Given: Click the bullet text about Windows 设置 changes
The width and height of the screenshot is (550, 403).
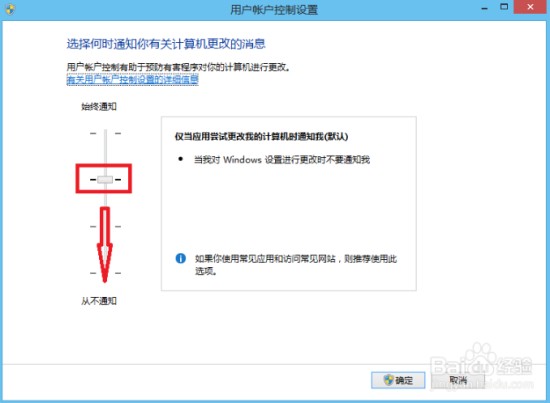Looking at the screenshot, I should click(282, 160).
